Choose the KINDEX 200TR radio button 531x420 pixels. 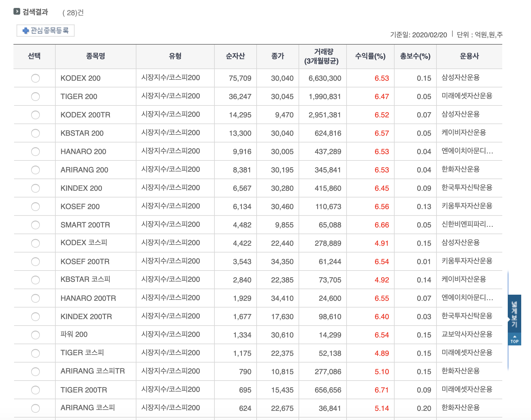pyautogui.click(x=35, y=317)
